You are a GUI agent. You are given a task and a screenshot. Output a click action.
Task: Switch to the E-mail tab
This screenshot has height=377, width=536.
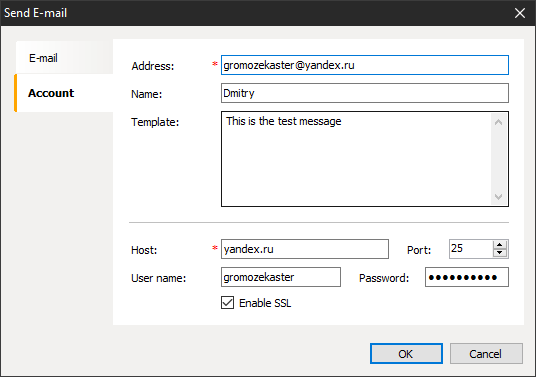(64, 58)
